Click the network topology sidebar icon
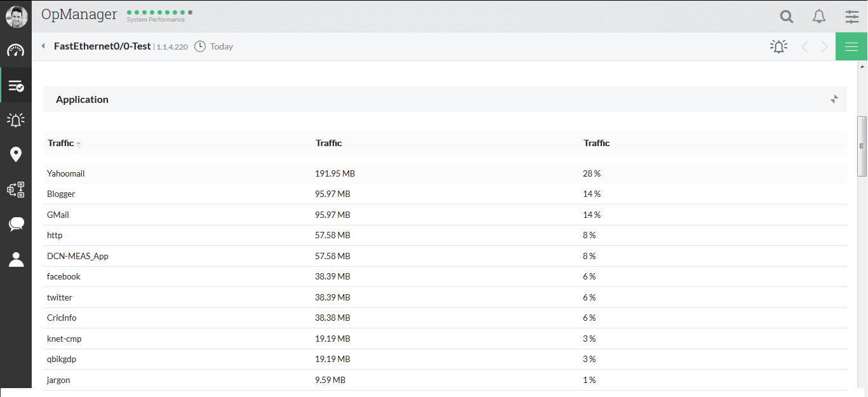 click(15, 189)
